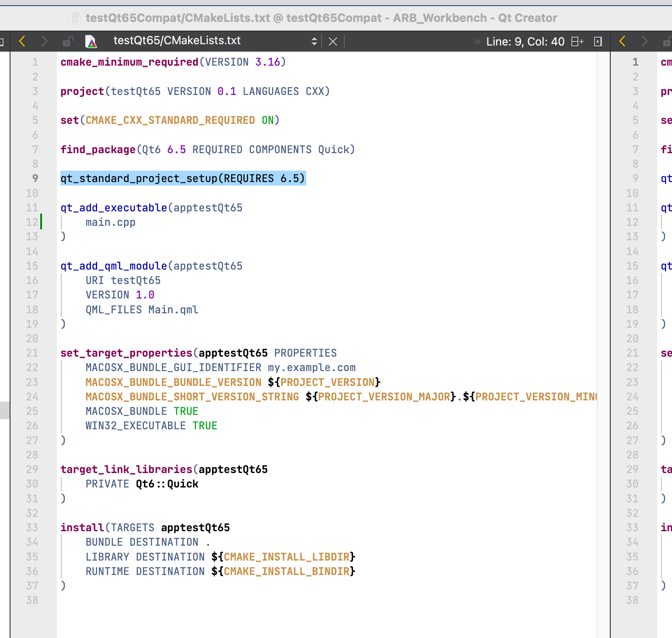Toggle the file lock in the right pane toolbar

666,41
